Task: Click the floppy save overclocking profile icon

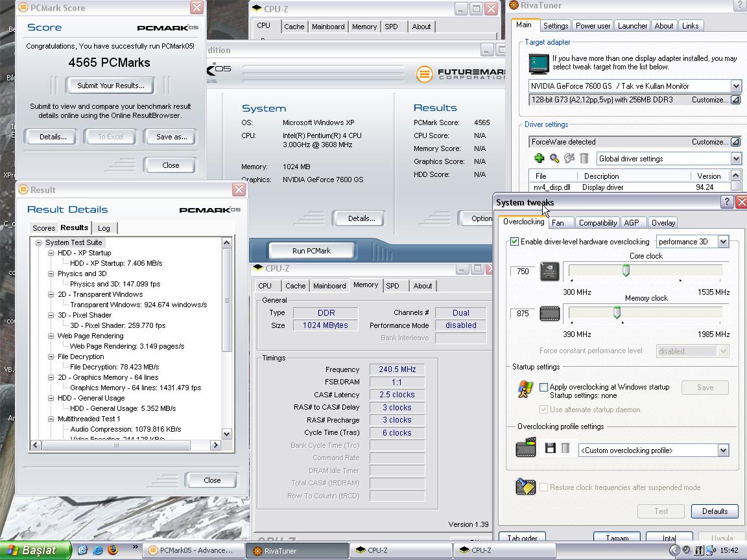Action: (x=551, y=448)
